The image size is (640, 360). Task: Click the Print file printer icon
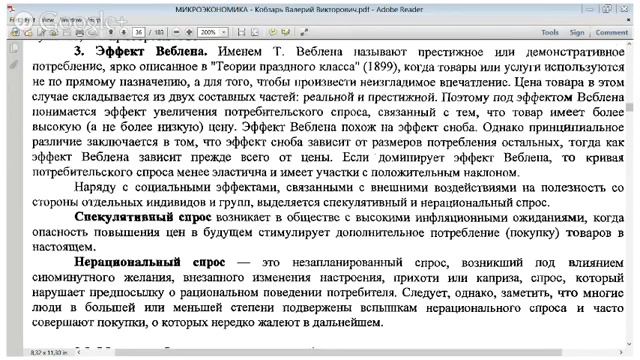click(x=80, y=32)
